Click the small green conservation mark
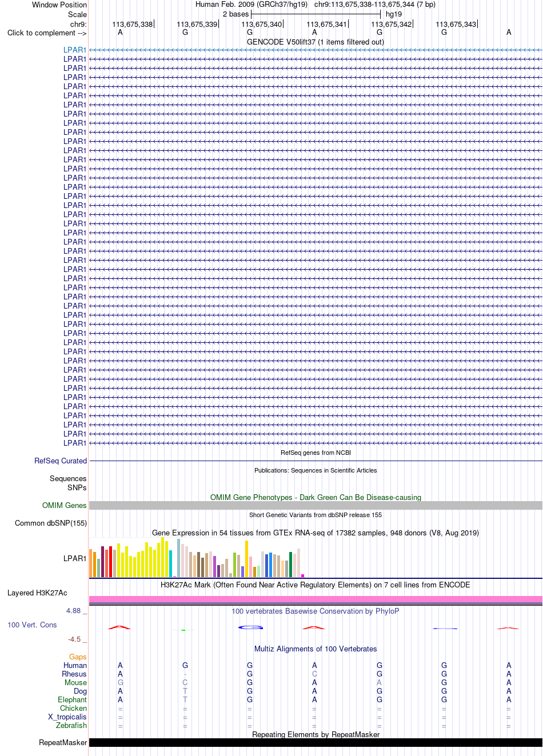This screenshot has height=756, width=543. tap(183, 630)
